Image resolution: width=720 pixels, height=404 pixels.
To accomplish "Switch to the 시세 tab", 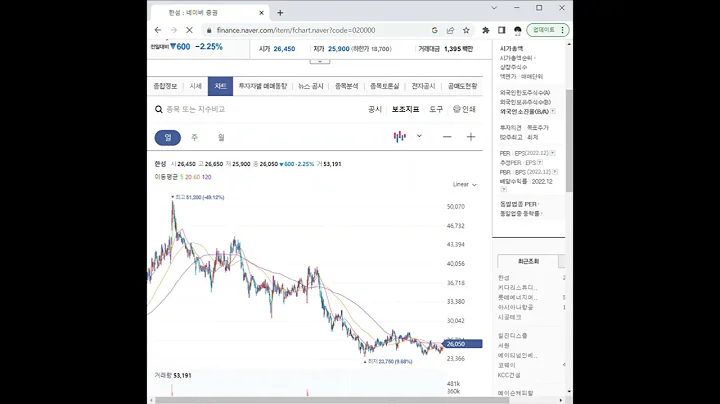I will tap(196, 86).
